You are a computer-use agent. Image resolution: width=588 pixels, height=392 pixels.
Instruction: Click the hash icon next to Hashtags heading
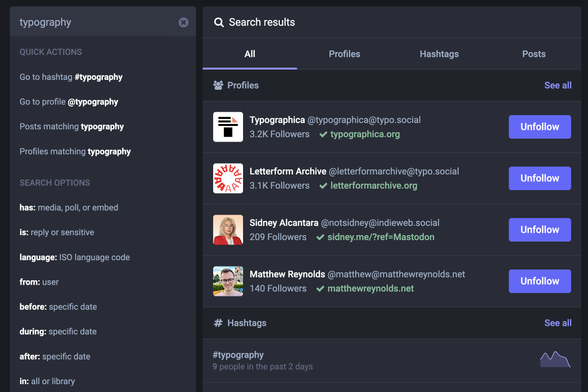pos(218,323)
